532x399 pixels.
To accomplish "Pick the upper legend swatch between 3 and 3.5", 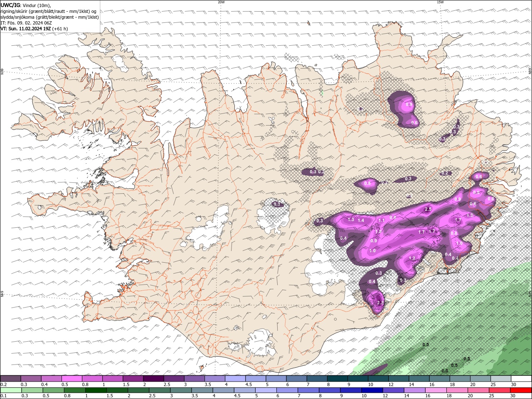I will tap(194, 379).
